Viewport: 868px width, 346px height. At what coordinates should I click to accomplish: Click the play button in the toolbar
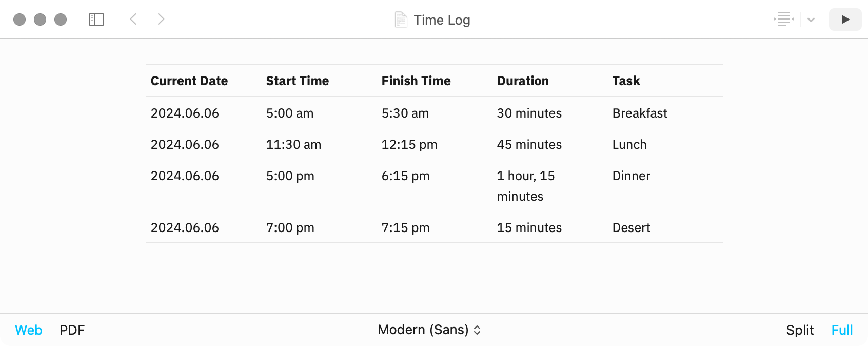(x=845, y=20)
